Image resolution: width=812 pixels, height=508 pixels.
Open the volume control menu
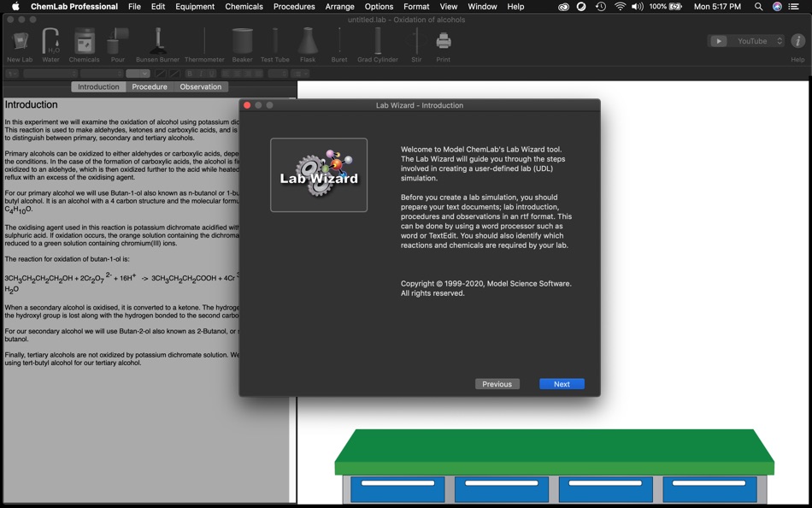[638, 7]
